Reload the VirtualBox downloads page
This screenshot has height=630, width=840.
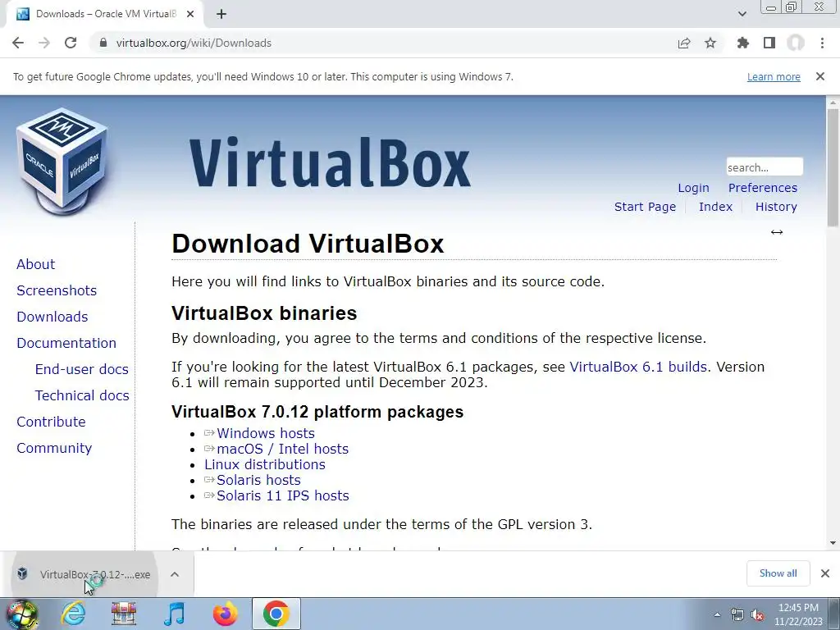pyautogui.click(x=71, y=43)
